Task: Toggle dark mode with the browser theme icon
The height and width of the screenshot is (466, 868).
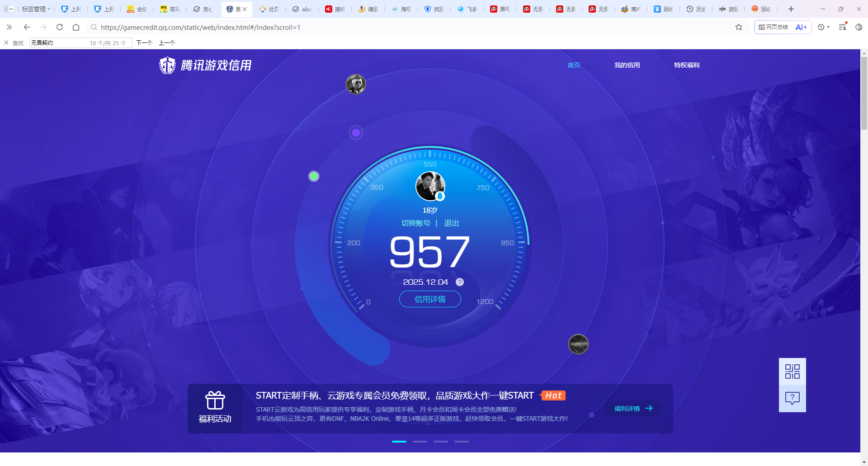Action: point(859,27)
